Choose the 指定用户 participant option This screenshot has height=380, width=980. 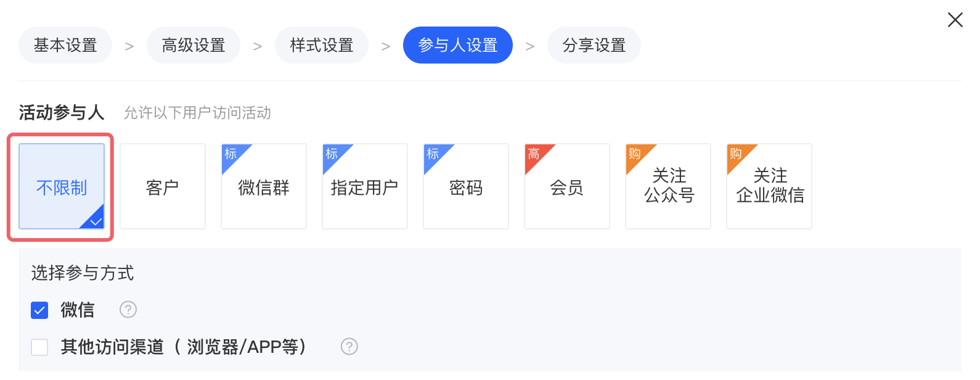click(365, 186)
